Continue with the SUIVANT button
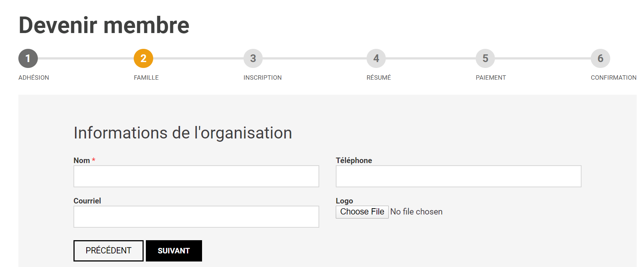644x267 pixels. tap(174, 251)
